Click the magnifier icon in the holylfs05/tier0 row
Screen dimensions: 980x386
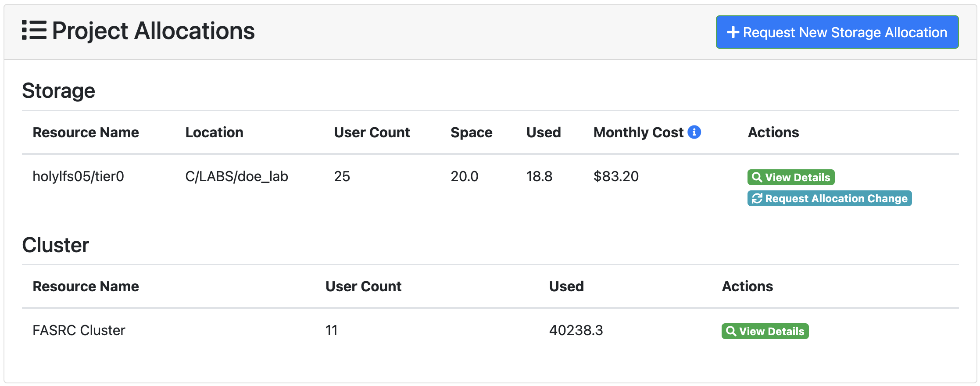click(757, 177)
